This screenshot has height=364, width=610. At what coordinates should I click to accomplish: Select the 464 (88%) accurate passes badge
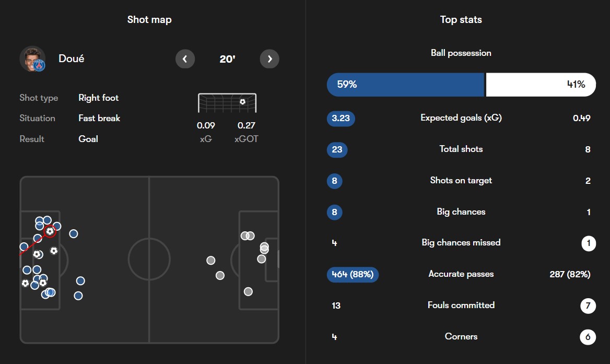click(x=353, y=274)
